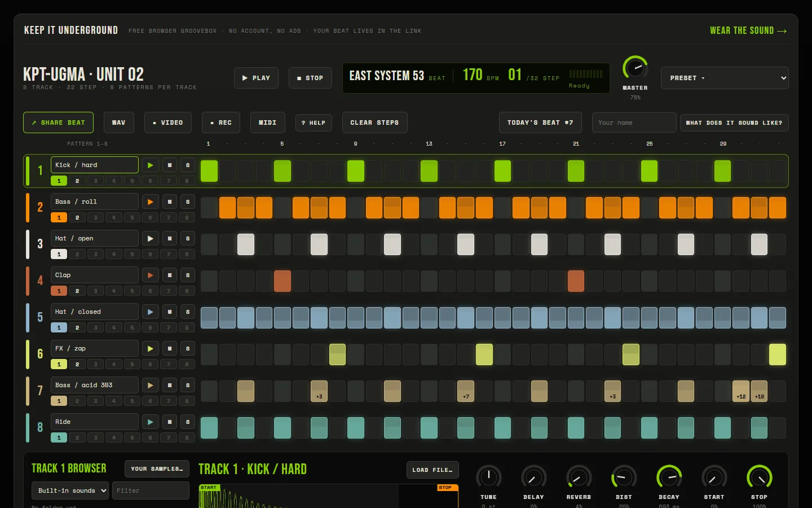Start playback with the main Play button
This screenshot has height=508, width=812.
coord(256,78)
